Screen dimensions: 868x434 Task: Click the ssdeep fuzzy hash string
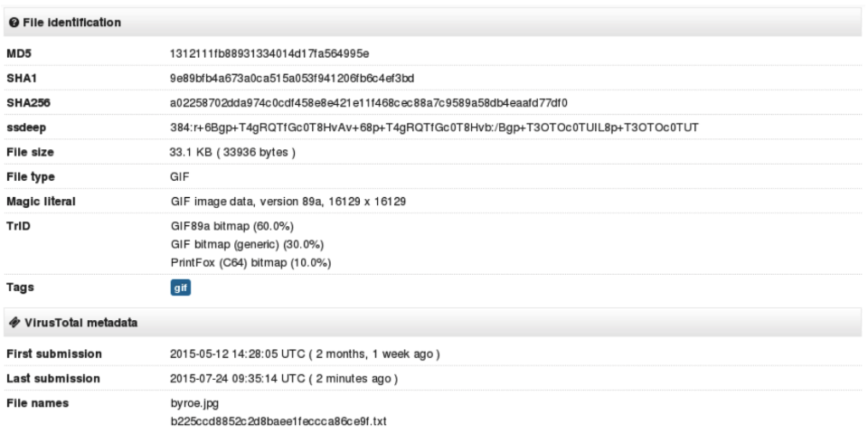[435, 127]
